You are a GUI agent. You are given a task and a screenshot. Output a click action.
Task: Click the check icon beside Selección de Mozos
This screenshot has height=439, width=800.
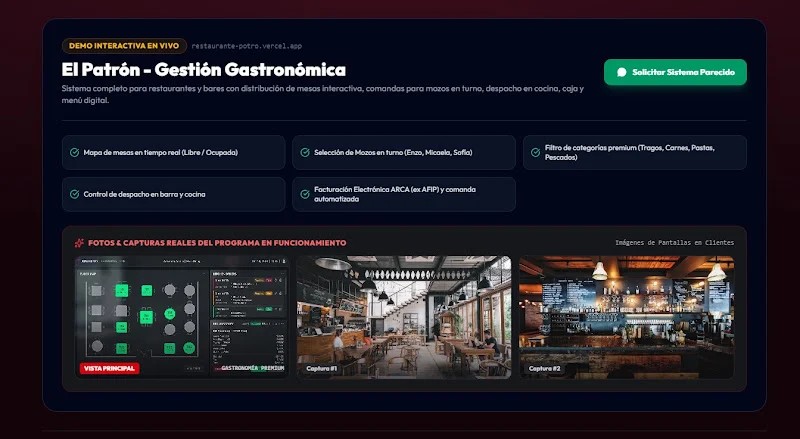click(x=305, y=152)
